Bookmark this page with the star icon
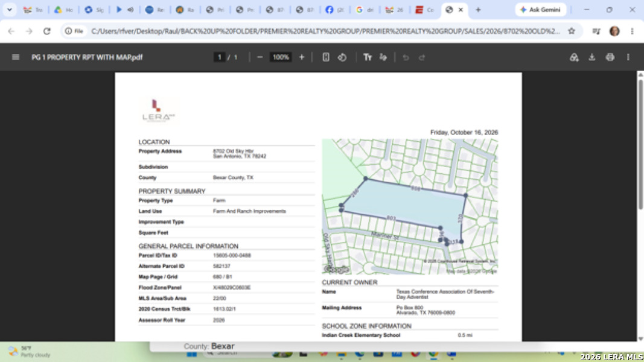Viewport: 644px width, 362px height. (572, 31)
